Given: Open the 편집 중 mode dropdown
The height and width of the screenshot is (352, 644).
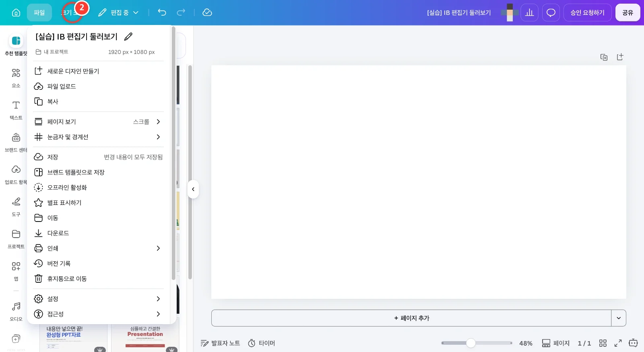Looking at the screenshot, I should pos(118,12).
